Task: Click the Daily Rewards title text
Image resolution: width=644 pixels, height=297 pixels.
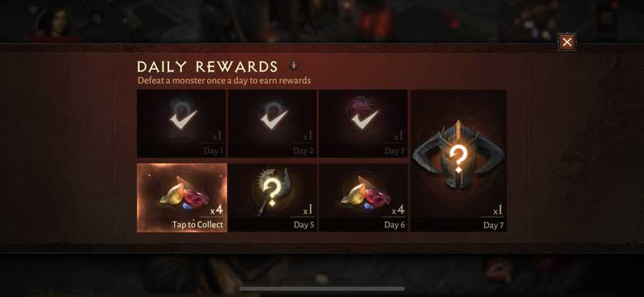Action: 207,67
